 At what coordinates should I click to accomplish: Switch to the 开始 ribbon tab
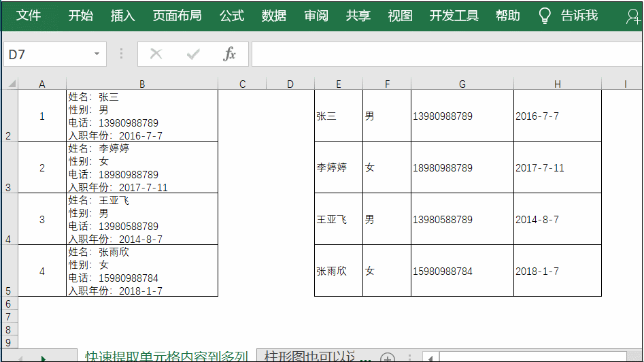click(x=80, y=16)
